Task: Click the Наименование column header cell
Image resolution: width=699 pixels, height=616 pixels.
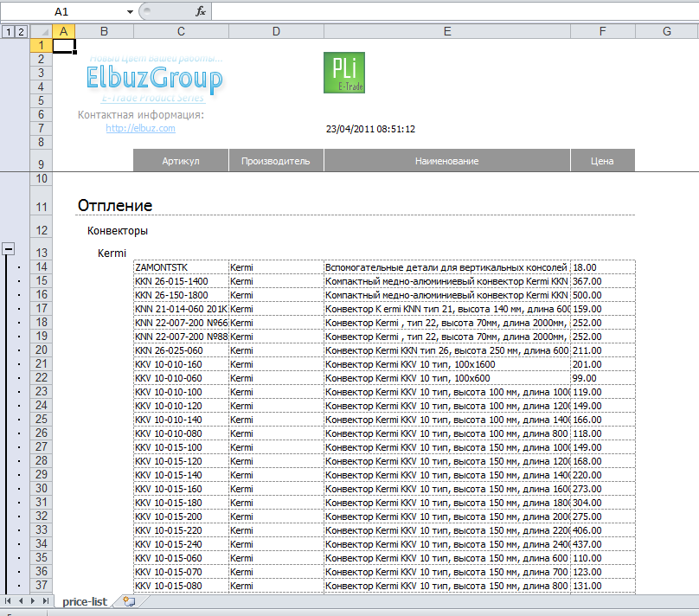Action: 447,161
